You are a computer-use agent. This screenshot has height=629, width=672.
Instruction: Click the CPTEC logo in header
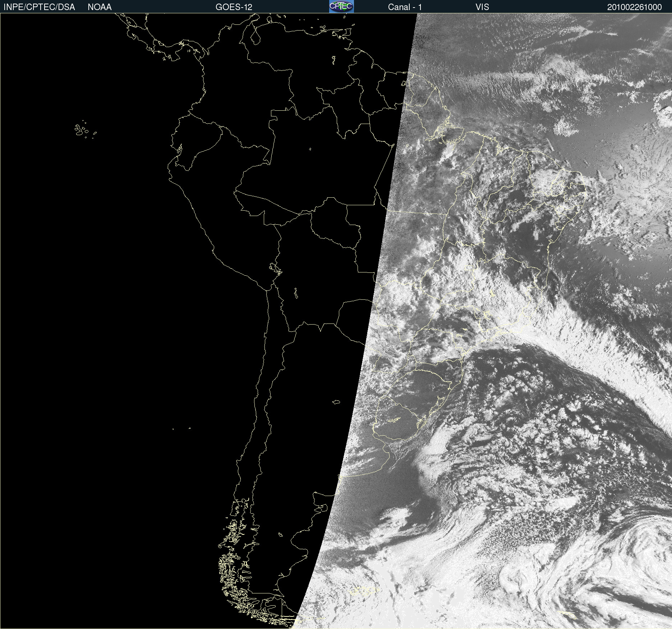point(341,6)
